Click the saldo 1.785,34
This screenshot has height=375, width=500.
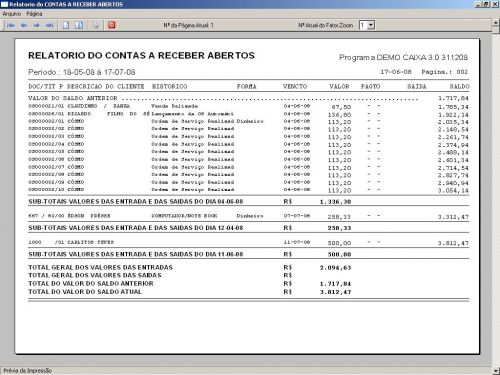point(453,107)
